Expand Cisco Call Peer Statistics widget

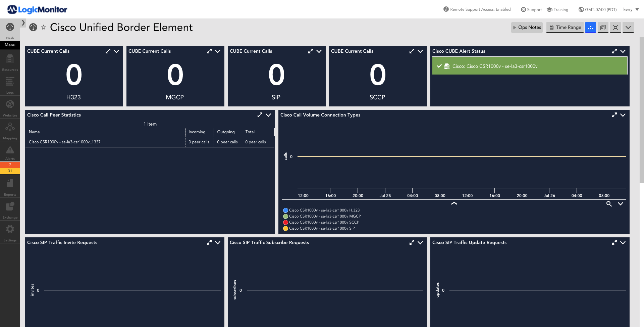(x=260, y=115)
